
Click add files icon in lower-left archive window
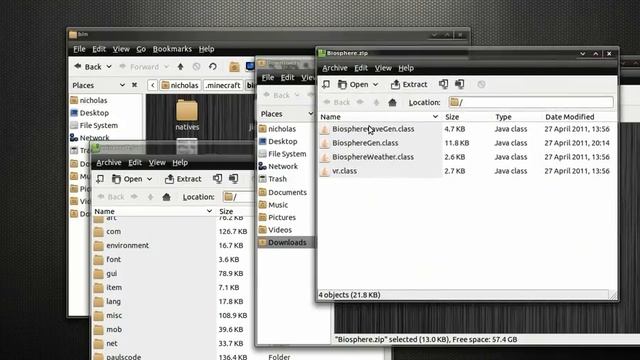tap(217, 178)
